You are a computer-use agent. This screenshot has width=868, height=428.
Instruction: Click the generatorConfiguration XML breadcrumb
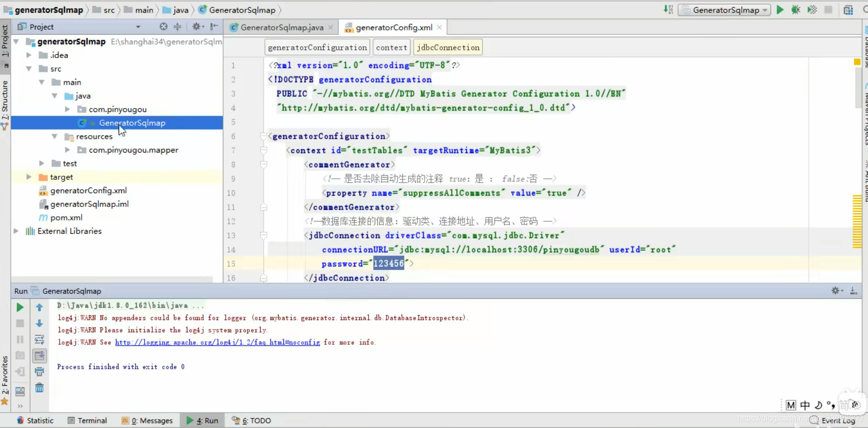(317, 47)
